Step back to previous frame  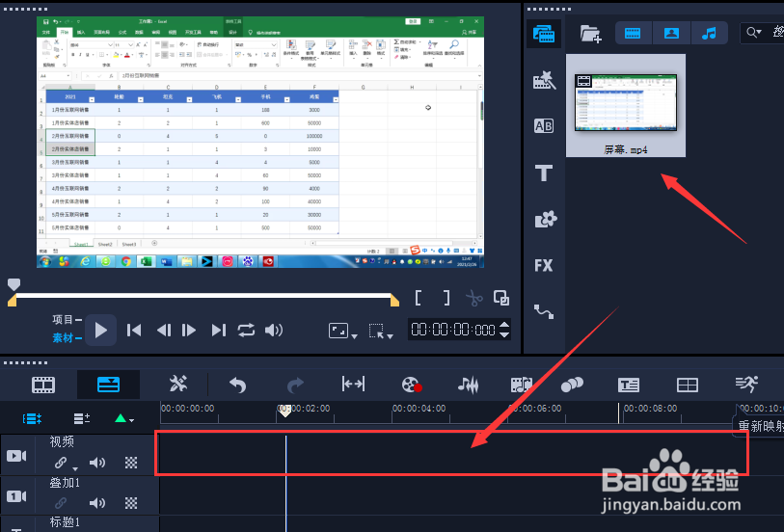point(164,330)
